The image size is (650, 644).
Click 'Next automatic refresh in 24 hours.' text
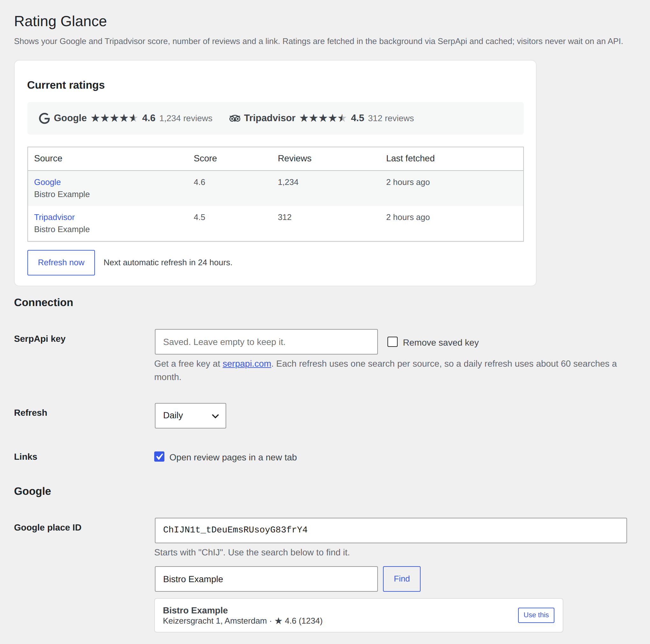click(x=168, y=262)
